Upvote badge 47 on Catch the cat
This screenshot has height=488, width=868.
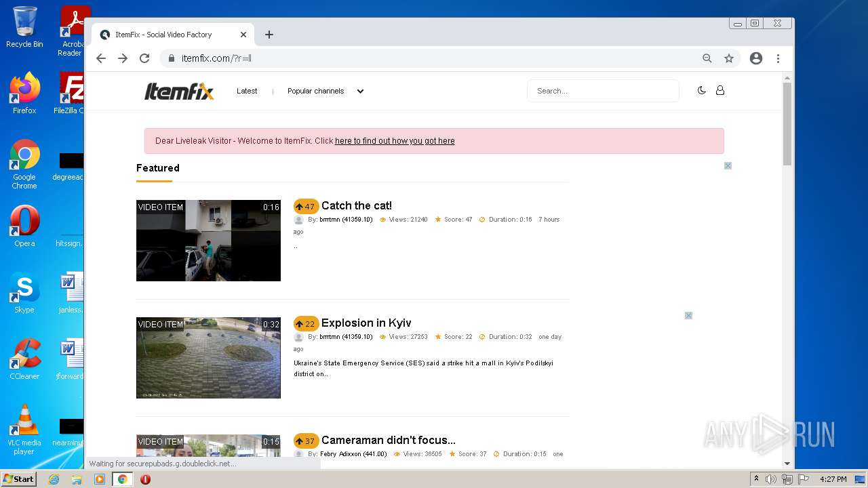pos(306,206)
